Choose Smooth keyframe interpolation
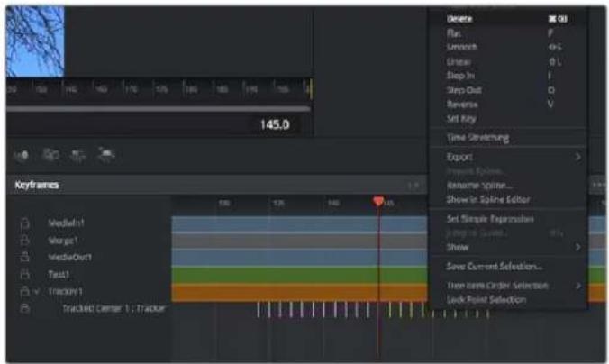The height and width of the screenshot is (364, 609). coord(462,47)
